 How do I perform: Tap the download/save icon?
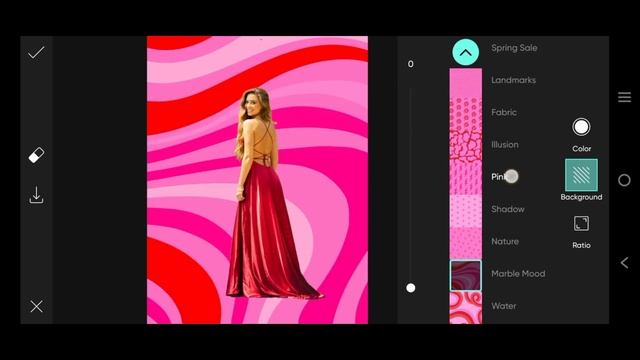[x=36, y=196]
